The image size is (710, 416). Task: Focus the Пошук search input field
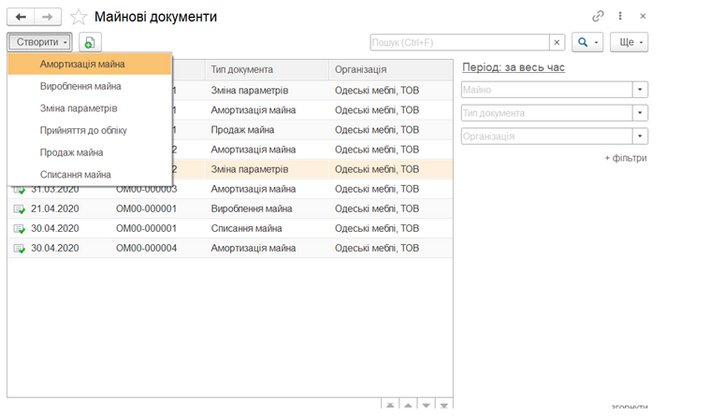coord(458,42)
